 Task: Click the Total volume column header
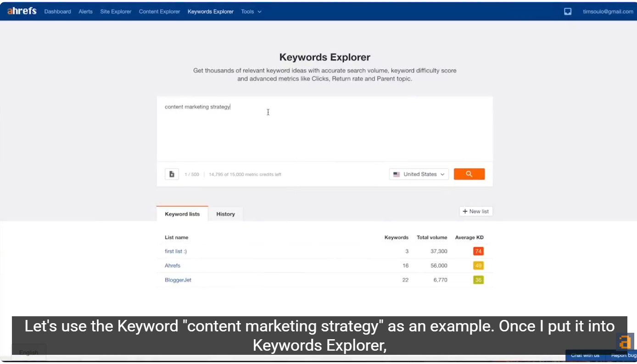tap(432, 237)
